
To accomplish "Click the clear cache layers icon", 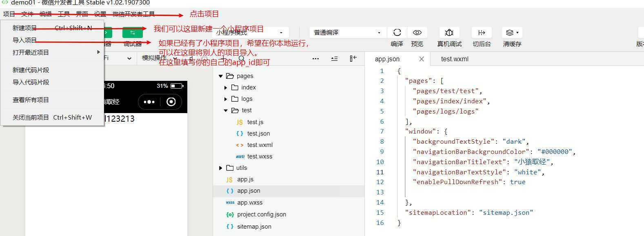I will tap(512, 32).
